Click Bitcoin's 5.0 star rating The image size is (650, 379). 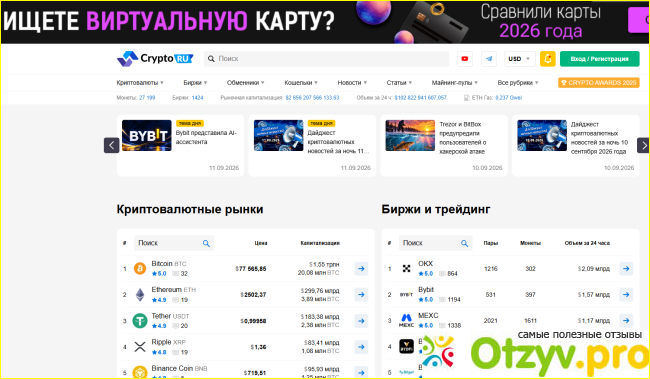(x=159, y=274)
